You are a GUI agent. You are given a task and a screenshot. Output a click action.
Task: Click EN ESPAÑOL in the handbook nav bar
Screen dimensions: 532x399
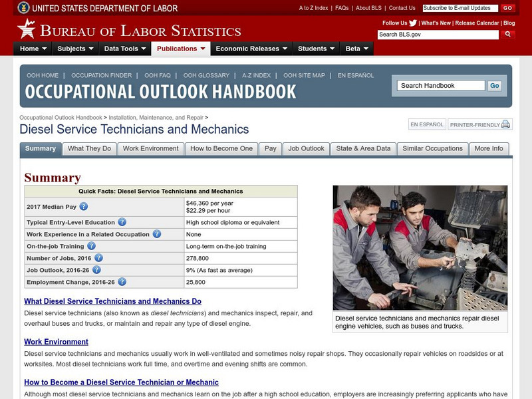[356, 75]
